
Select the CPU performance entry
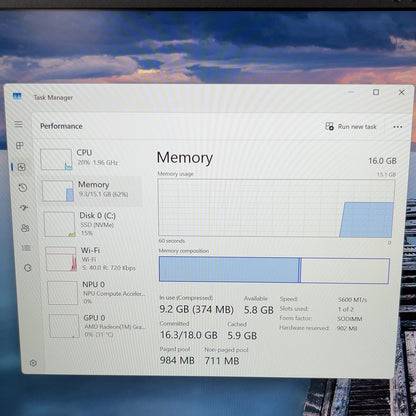pos(90,159)
